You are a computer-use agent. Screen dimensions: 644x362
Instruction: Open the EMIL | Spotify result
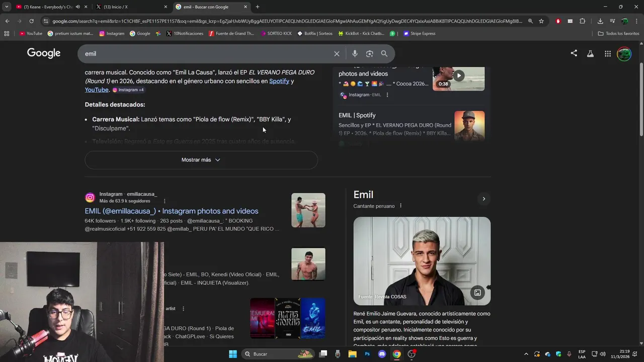(x=357, y=115)
